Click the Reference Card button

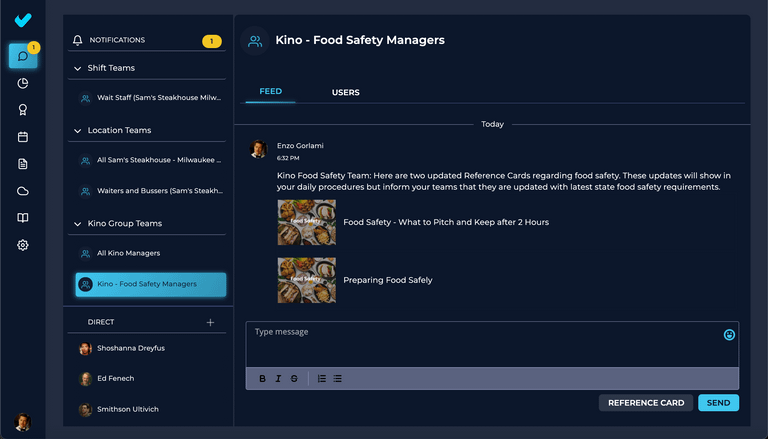(645, 403)
